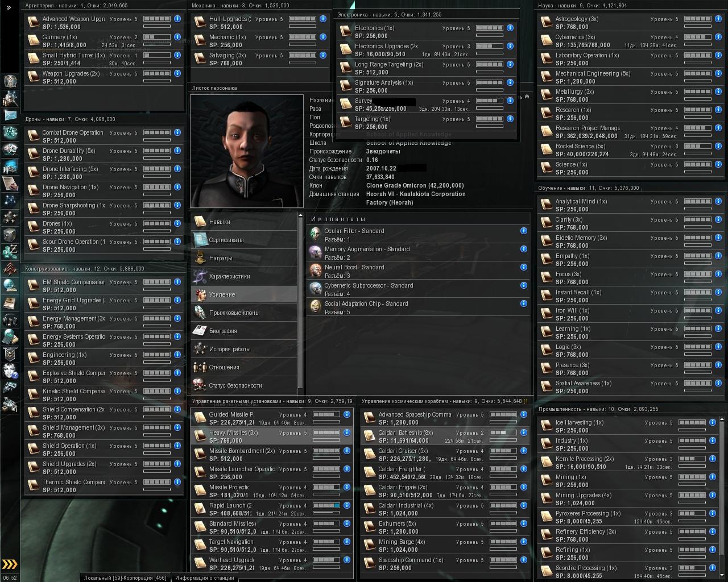Image resolution: width=728 pixels, height=582 pixels.
Task: Open the Статус безопасности tab
Action: coord(244,385)
